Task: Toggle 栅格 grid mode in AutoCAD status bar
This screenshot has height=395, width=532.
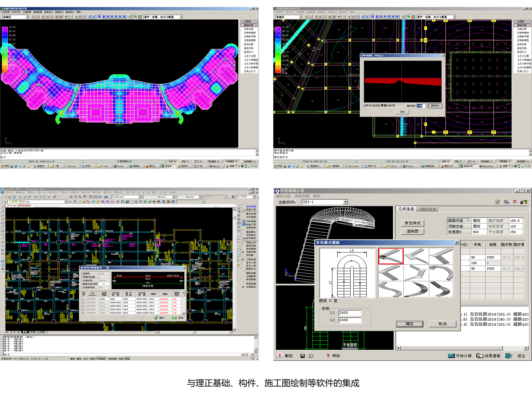Action: tap(79, 359)
